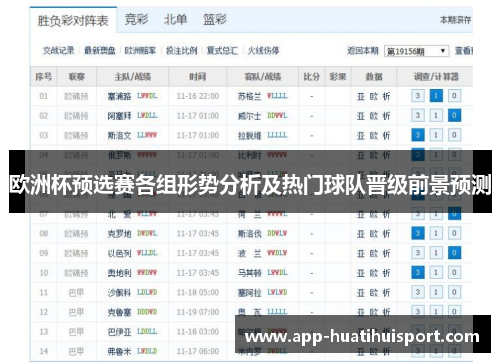Click home team 弗鲁米 in row 14
500x362 pixels.
[x=119, y=351]
